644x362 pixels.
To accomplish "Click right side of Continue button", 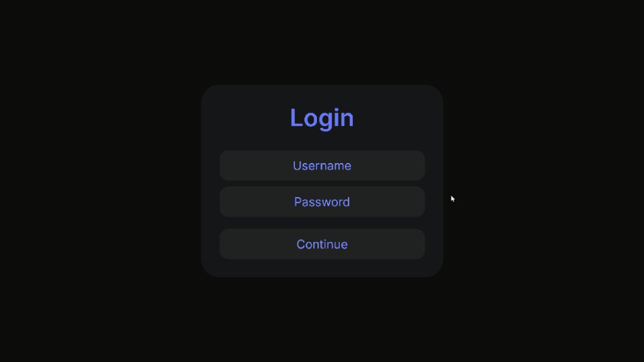I will 415,244.
